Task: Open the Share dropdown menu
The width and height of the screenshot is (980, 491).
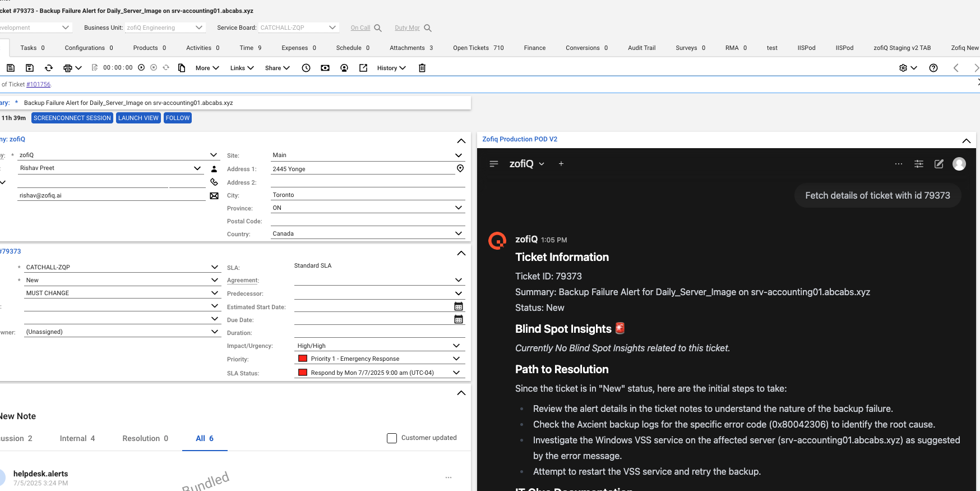Action: 277,68
